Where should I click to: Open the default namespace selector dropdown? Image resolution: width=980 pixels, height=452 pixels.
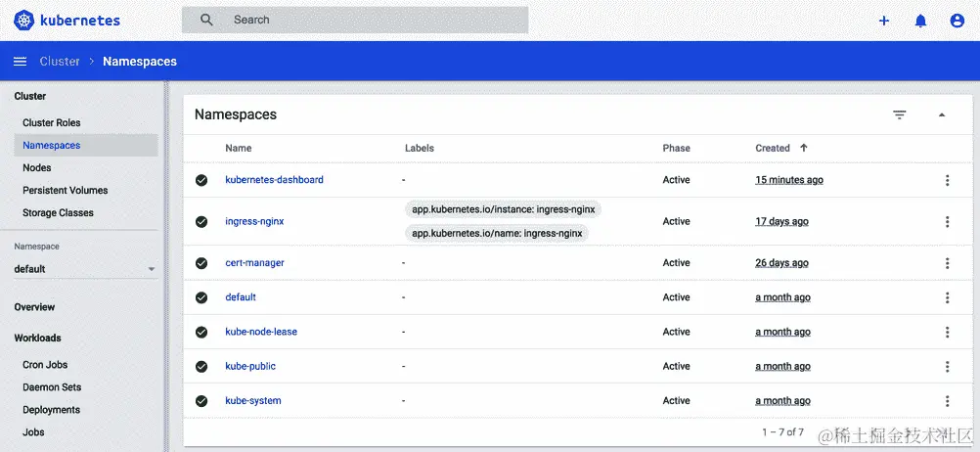click(84, 269)
